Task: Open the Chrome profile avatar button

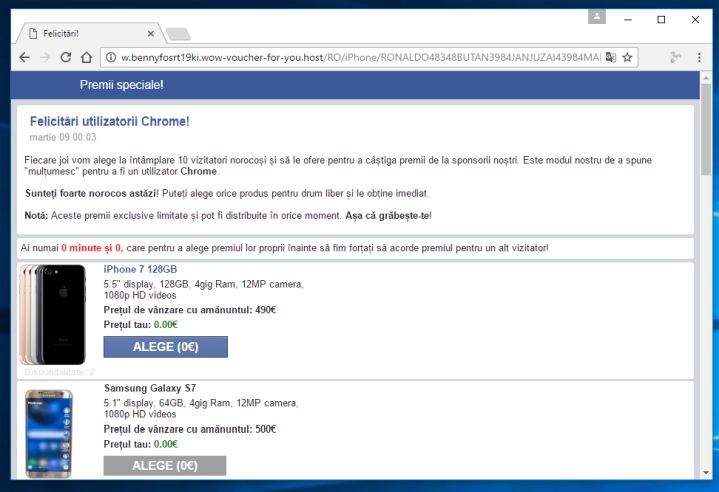Action: pyautogui.click(x=597, y=17)
